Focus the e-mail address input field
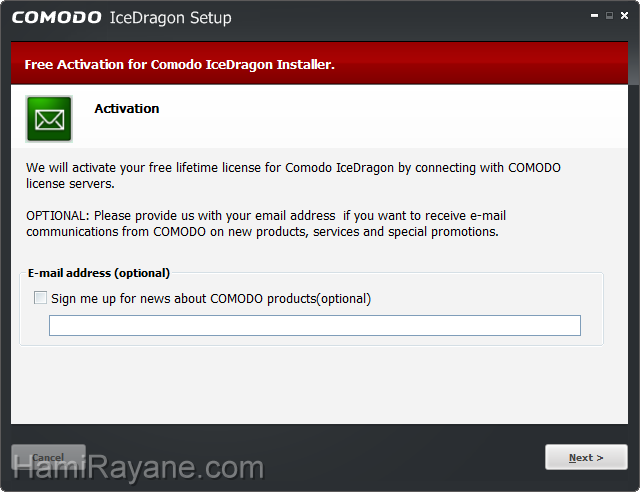This screenshot has height=492, width=640. (x=315, y=325)
